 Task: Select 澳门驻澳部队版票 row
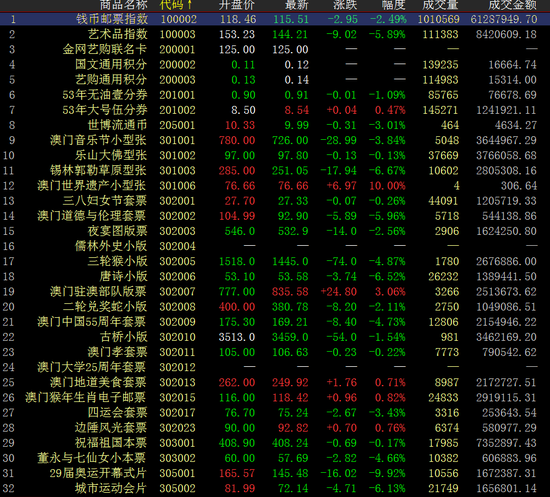(x=275, y=291)
